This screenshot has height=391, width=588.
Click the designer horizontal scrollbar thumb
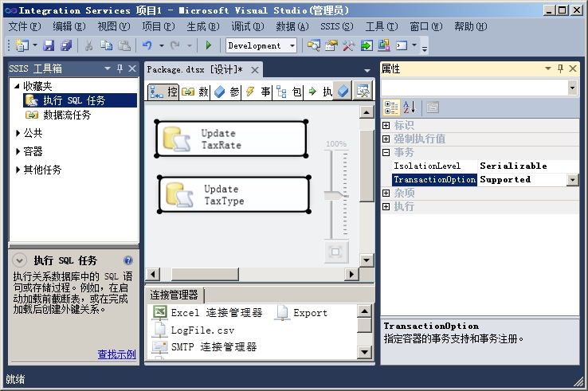point(205,275)
